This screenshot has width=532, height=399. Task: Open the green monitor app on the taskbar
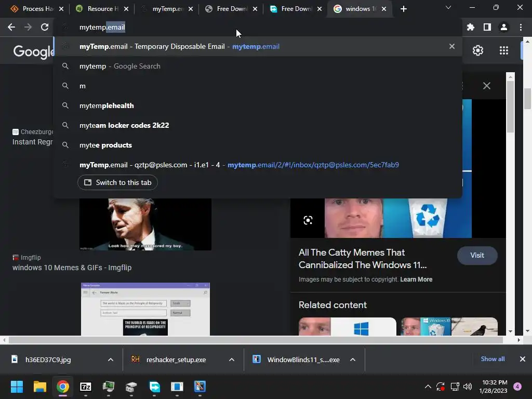pos(109,387)
